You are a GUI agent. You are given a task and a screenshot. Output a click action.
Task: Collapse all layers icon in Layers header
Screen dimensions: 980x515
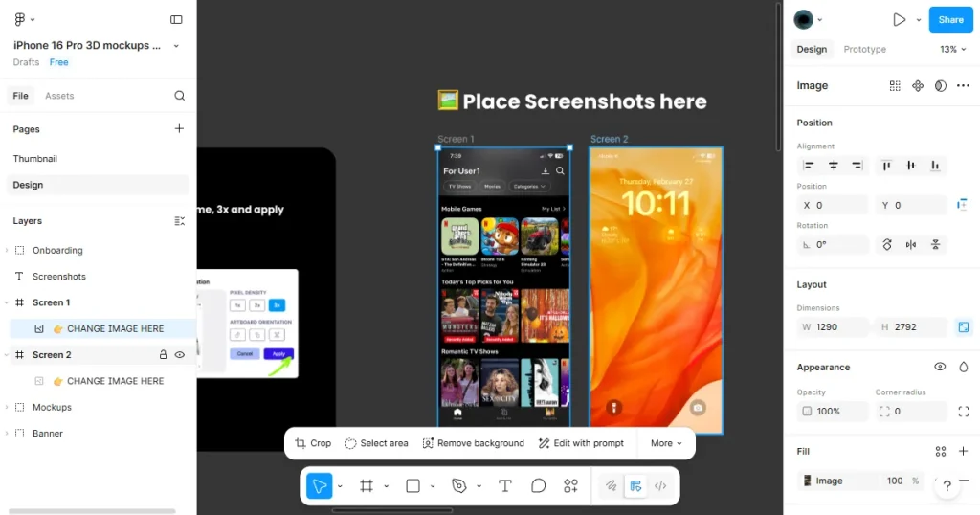point(179,220)
